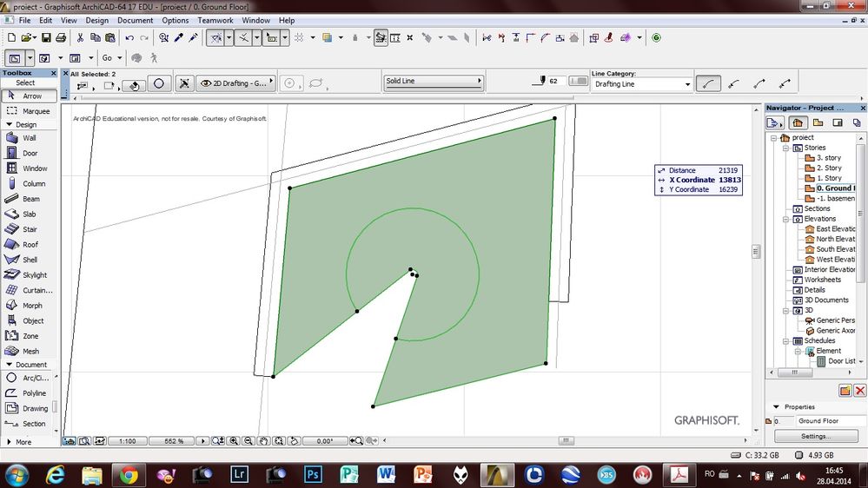Select the eyedropper pick-up parameters tool

[x=178, y=37]
